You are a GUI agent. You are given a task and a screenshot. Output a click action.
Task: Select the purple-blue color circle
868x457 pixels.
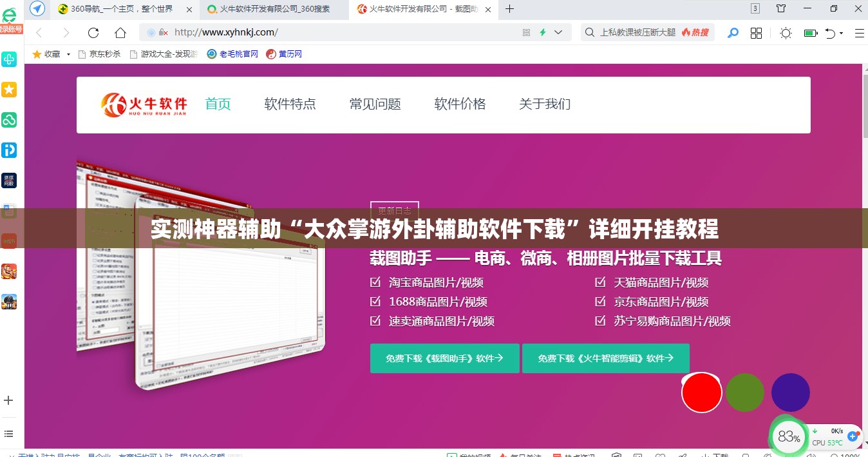point(790,393)
